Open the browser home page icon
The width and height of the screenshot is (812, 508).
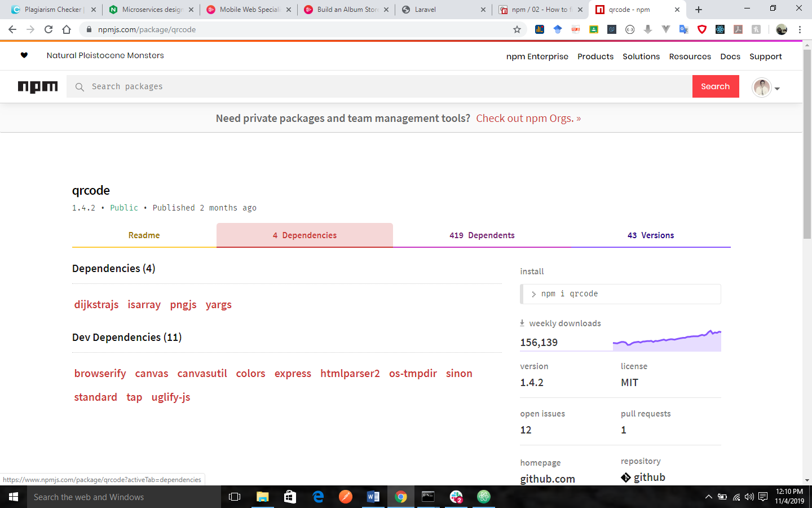[67, 29]
